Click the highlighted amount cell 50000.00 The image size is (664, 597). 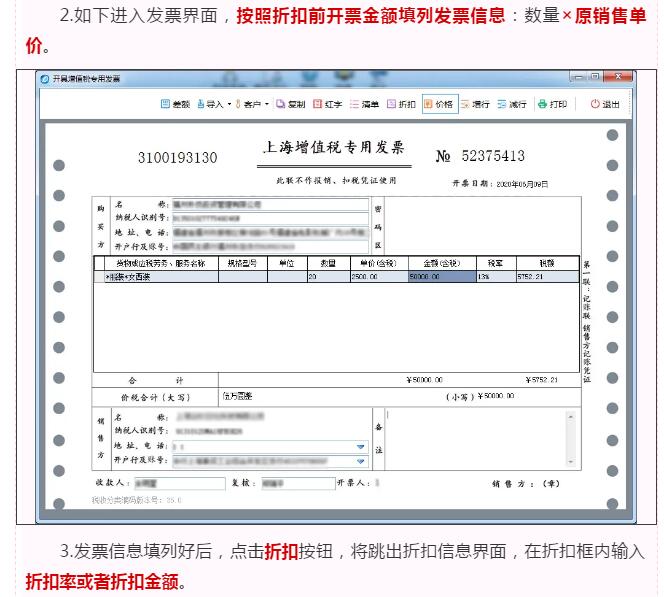[442, 277]
